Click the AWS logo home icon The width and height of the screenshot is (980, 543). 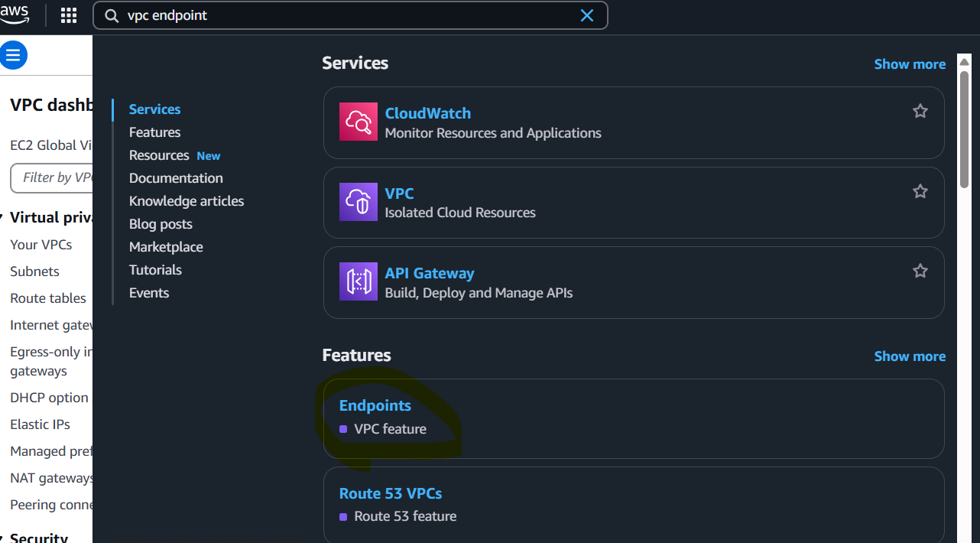point(15,14)
